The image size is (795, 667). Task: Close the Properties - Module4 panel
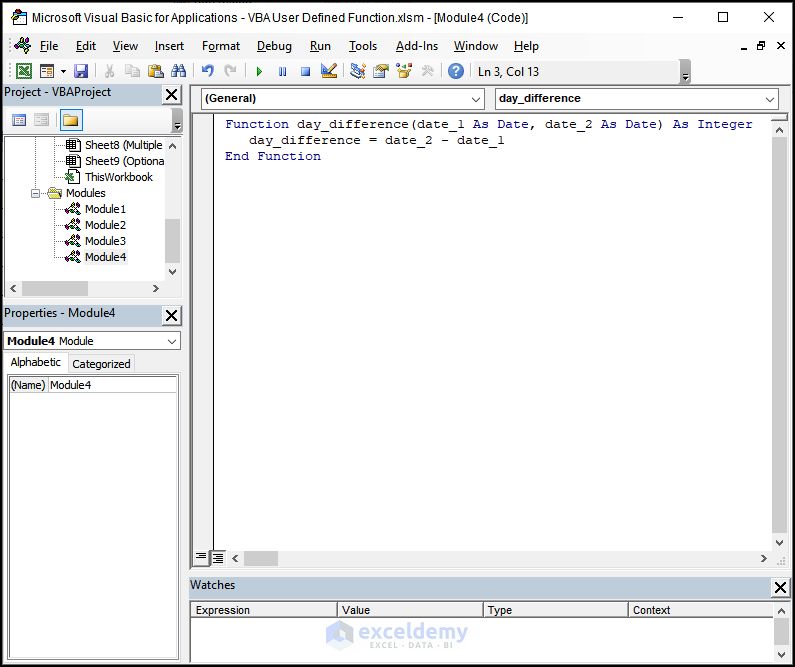[171, 316]
